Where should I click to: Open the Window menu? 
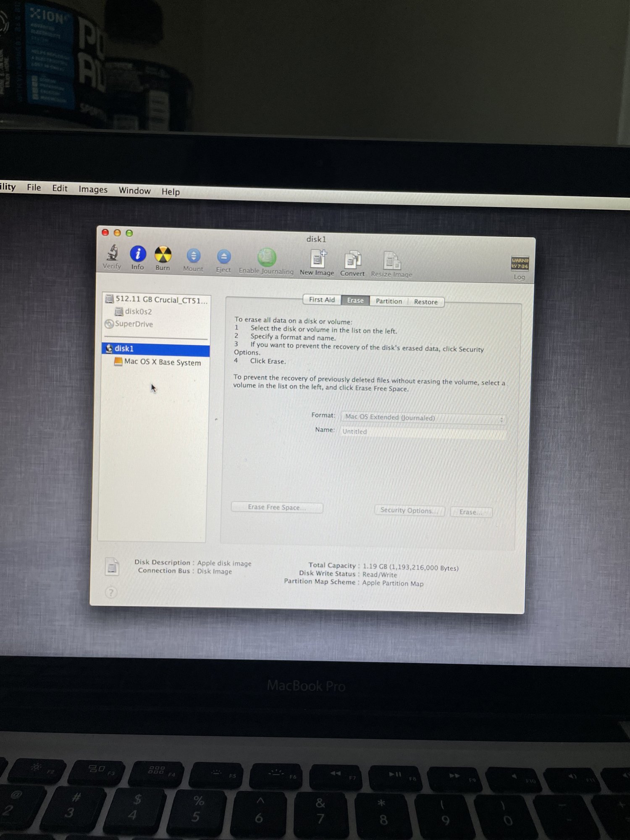point(134,191)
